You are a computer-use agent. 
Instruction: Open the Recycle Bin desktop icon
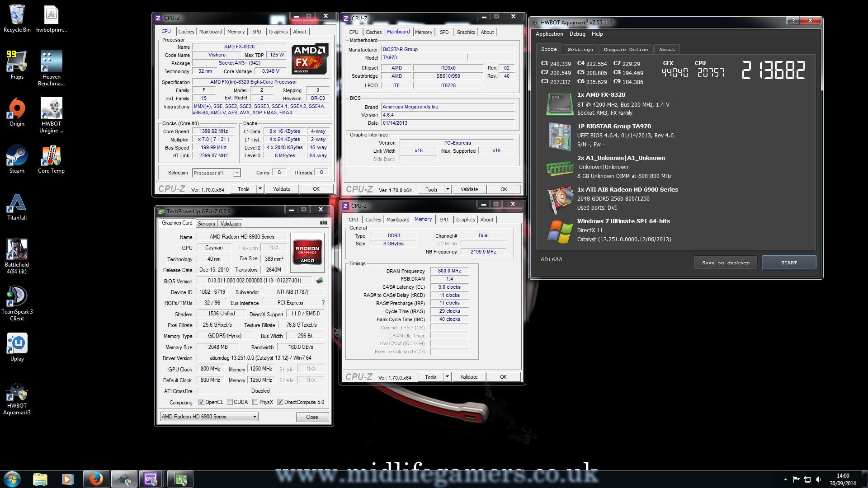tap(17, 19)
